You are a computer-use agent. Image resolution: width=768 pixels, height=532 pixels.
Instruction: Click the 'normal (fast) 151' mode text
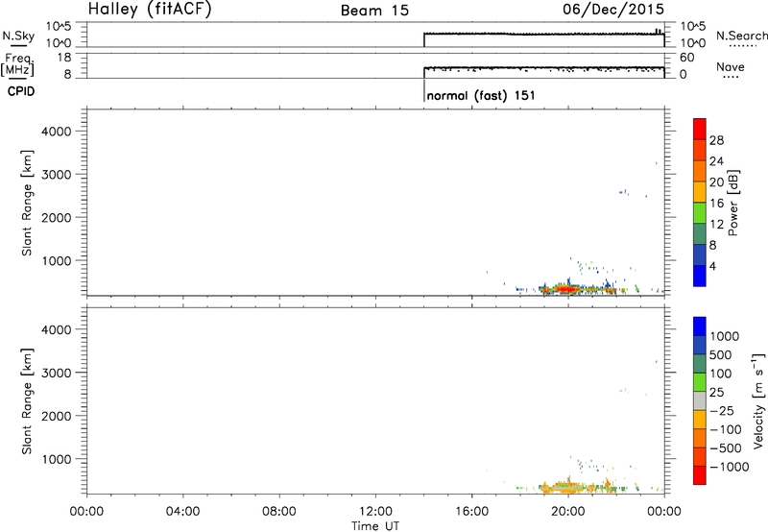click(x=481, y=95)
